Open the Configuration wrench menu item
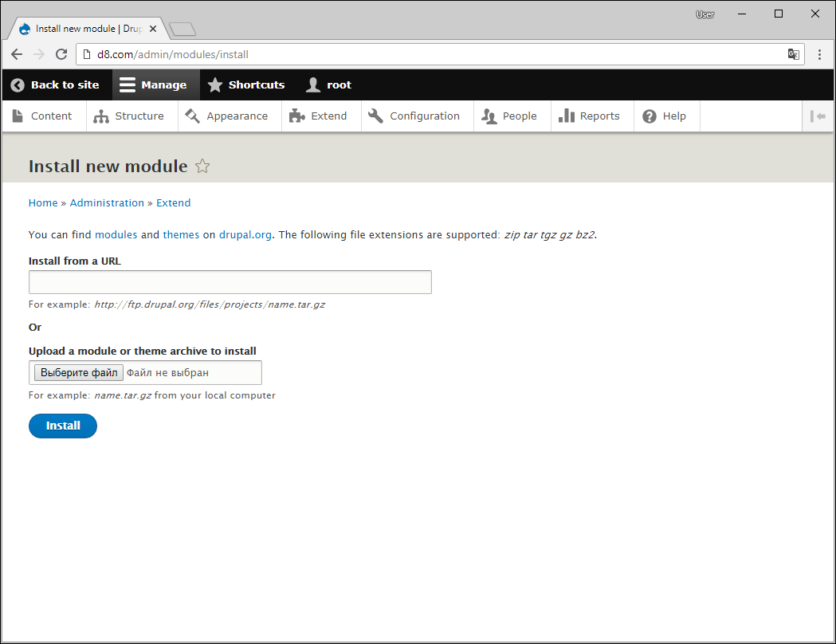The width and height of the screenshot is (836, 644). [414, 116]
